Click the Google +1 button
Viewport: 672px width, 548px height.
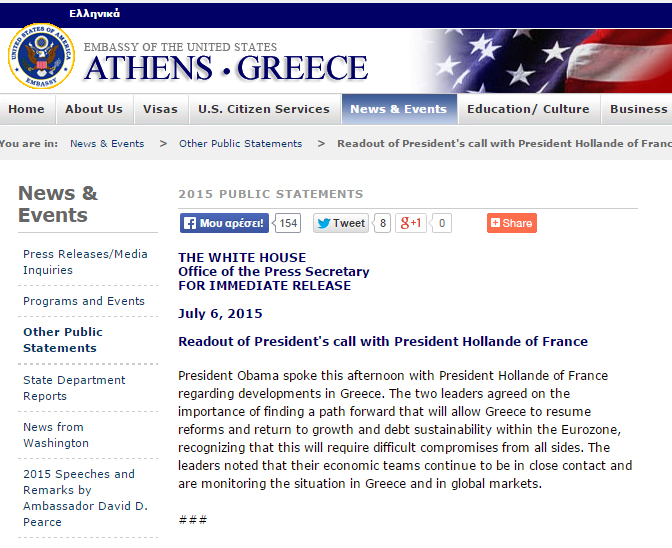click(x=411, y=223)
